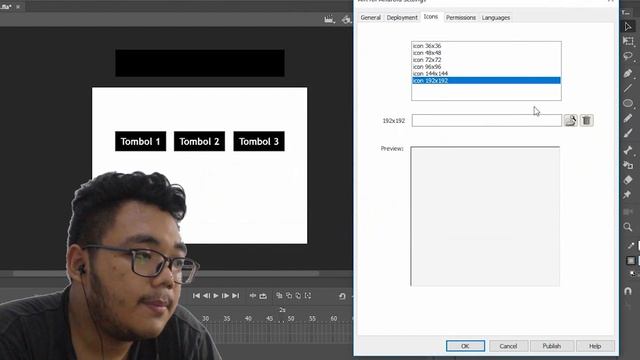Image resolution: width=640 pixels, height=360 pixels.
Task: Pick the pin-shaped tool below the Eraser
Action: [x=627, y=195]
